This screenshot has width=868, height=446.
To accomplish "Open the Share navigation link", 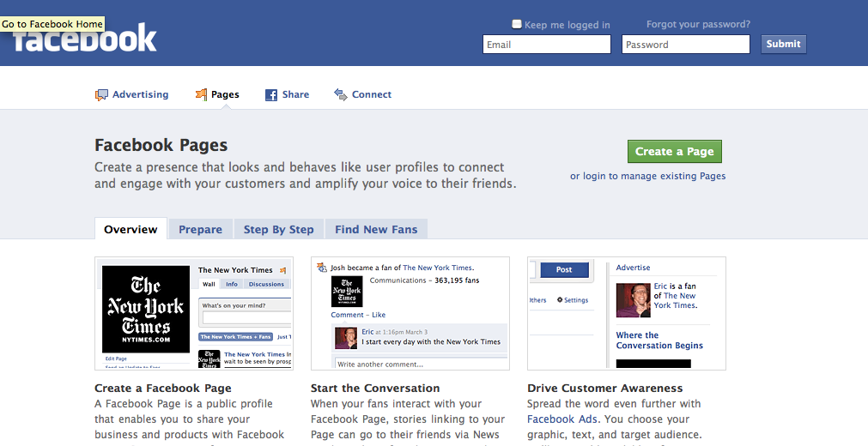I will [295, 94].
